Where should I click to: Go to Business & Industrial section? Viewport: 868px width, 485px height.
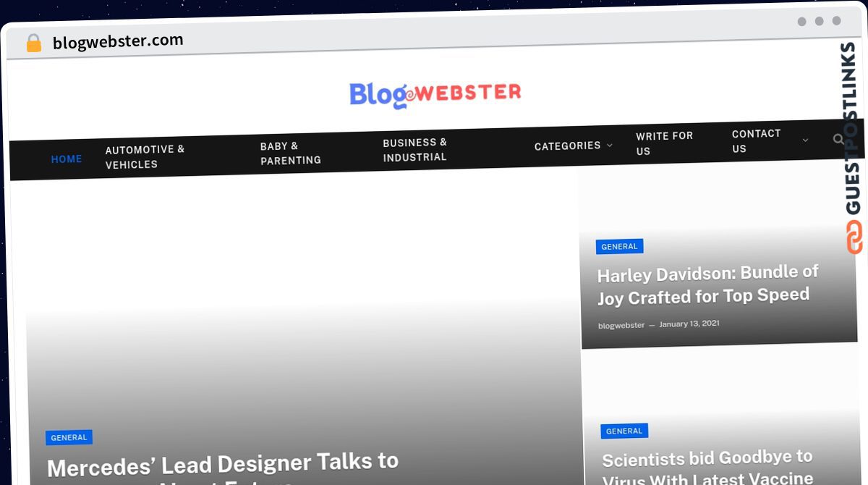(x=414, y=150)
